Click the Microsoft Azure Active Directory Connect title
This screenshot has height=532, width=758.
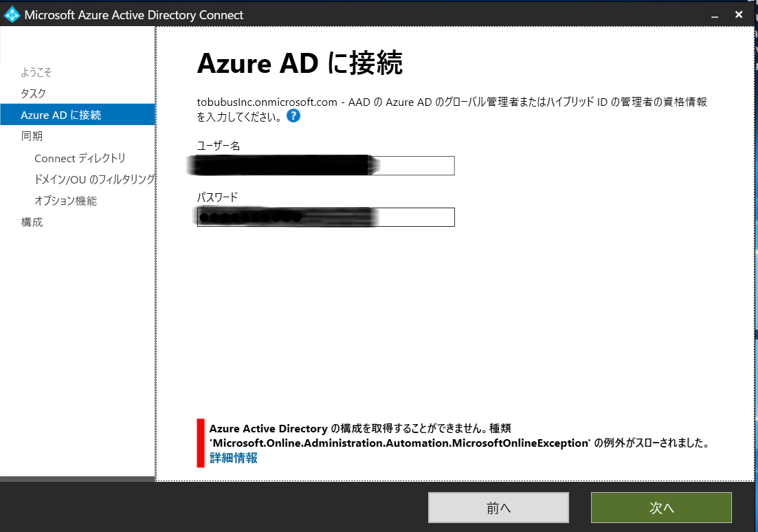134,15
